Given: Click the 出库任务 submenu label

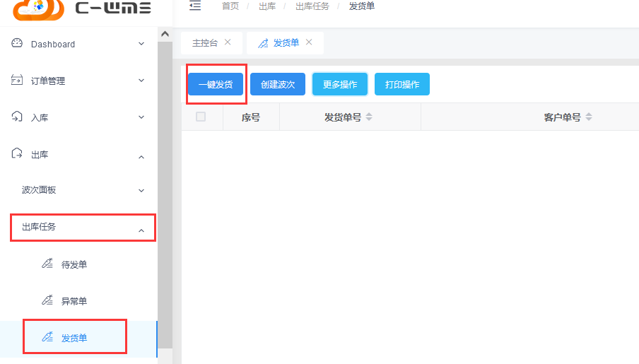Looking at the screenshot, I should click(39, 227).
